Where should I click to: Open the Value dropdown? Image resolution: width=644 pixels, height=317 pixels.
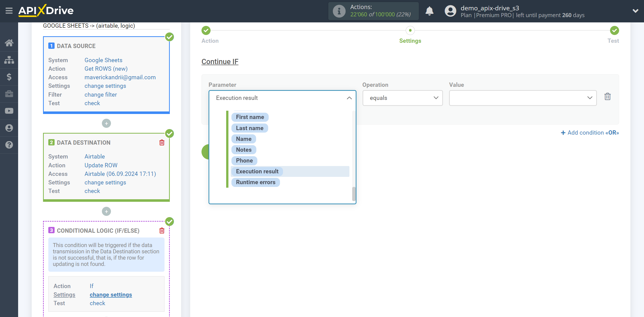click(523, 98)
